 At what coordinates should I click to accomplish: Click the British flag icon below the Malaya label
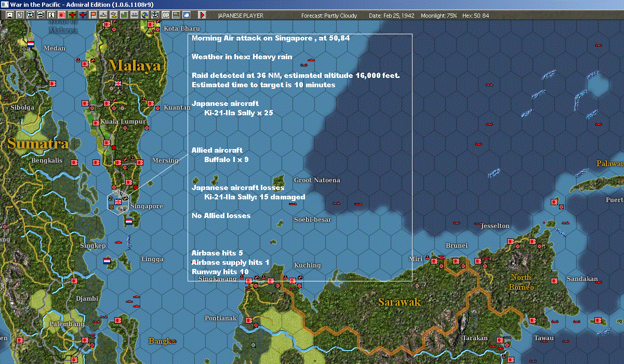pyautogui.click(x=118, y=83)
